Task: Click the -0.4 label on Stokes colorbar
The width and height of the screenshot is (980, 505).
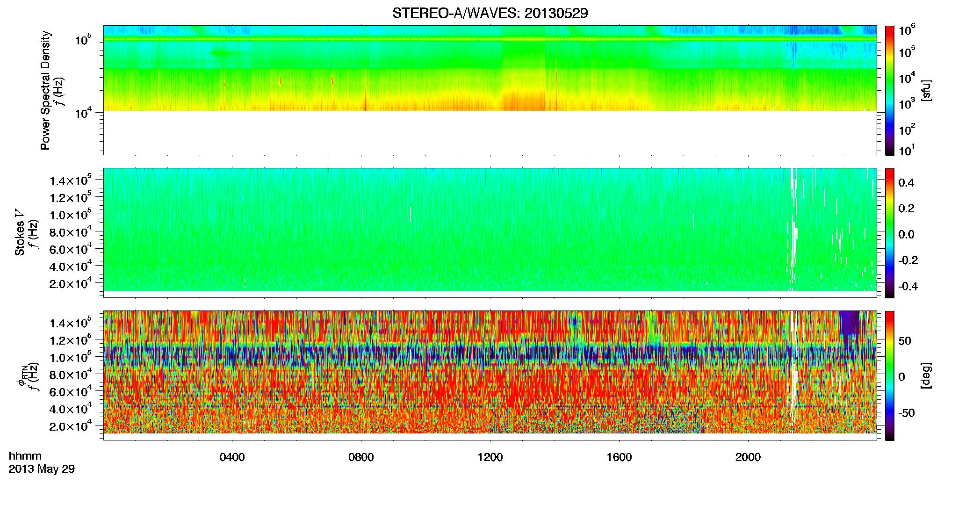Action: 908,286
